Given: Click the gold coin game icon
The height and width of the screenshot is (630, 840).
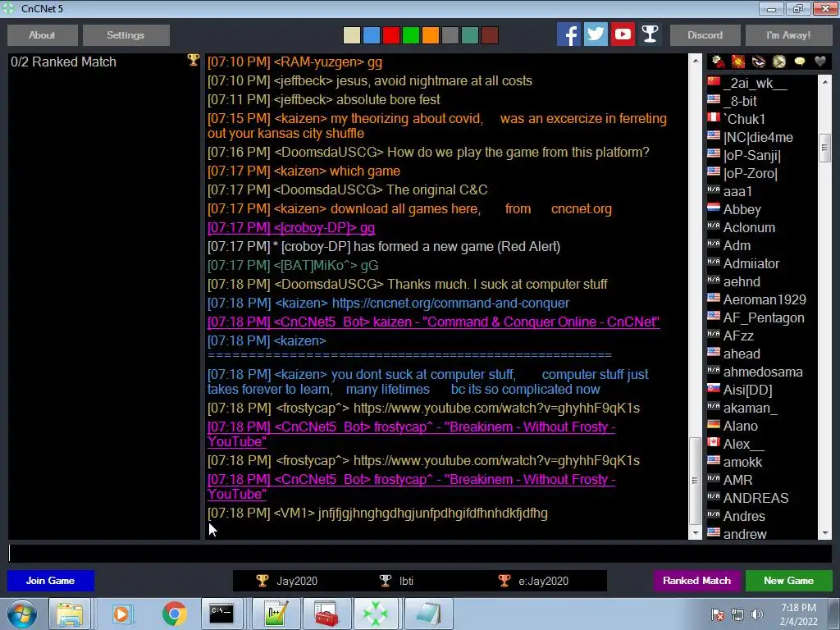Looking at the screenshot, I should pyautogui.click(x=779, y=62).
